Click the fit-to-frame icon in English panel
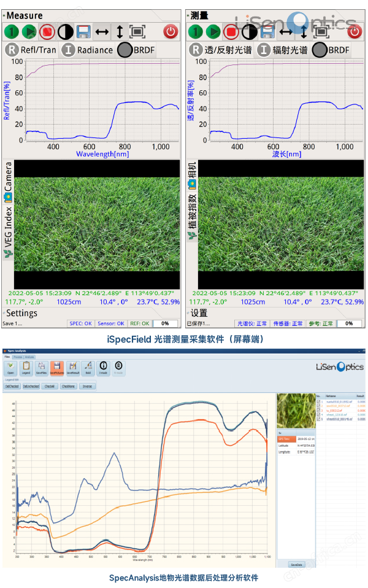This screenshot has height=588, width=368. point(137,32)
